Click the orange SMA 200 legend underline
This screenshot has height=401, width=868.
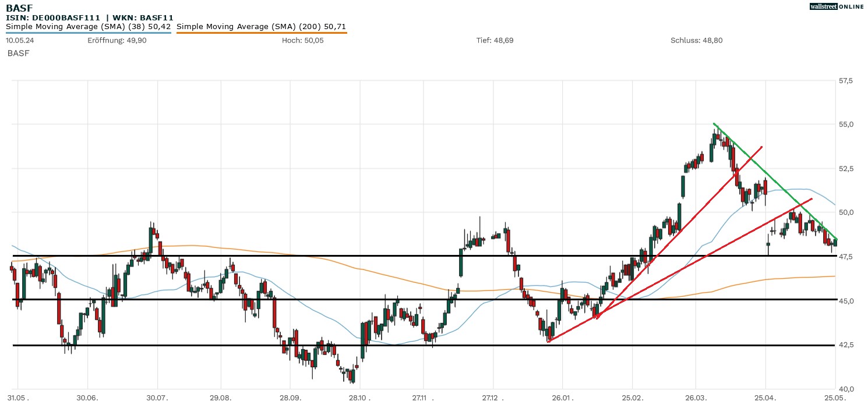tap(261, 33)
